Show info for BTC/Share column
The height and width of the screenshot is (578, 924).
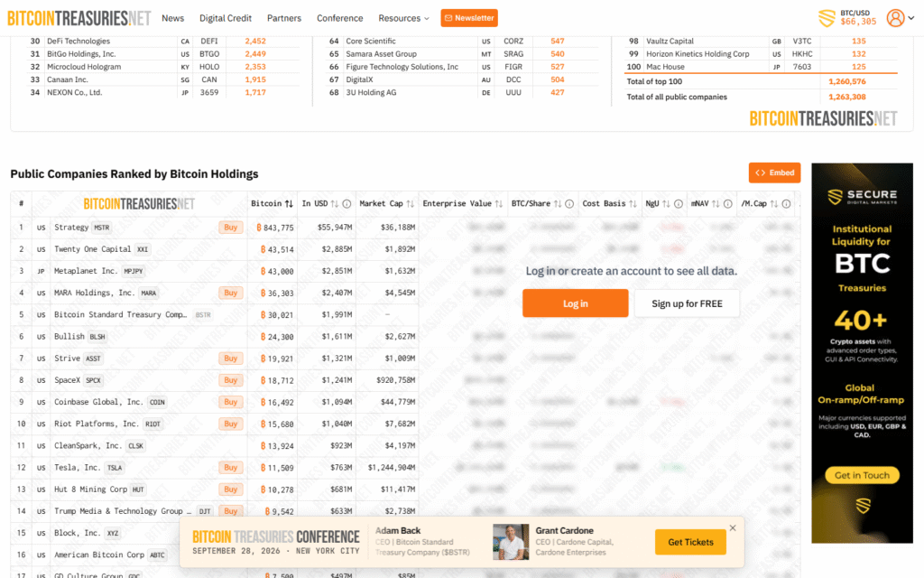click(569, 203)
